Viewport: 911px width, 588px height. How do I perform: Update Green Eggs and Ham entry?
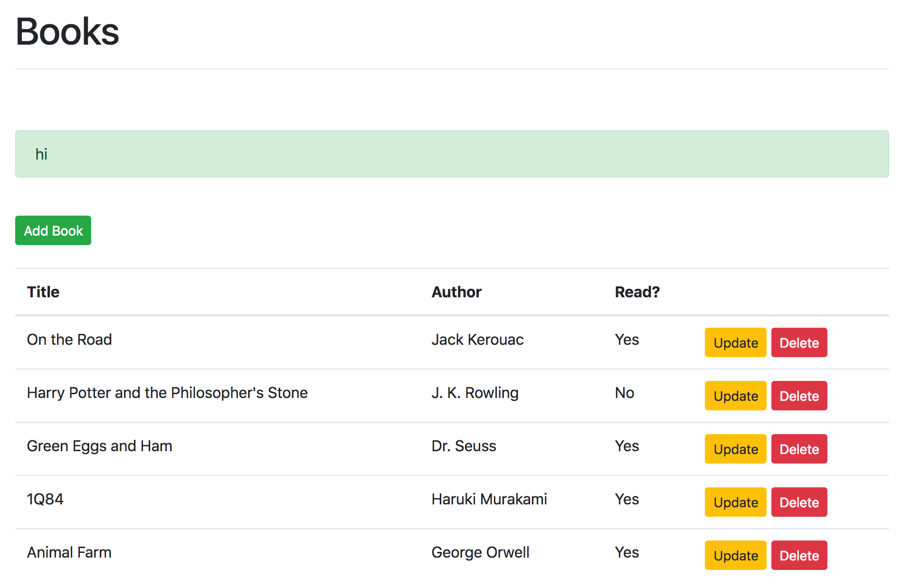(x=735, y=449)
